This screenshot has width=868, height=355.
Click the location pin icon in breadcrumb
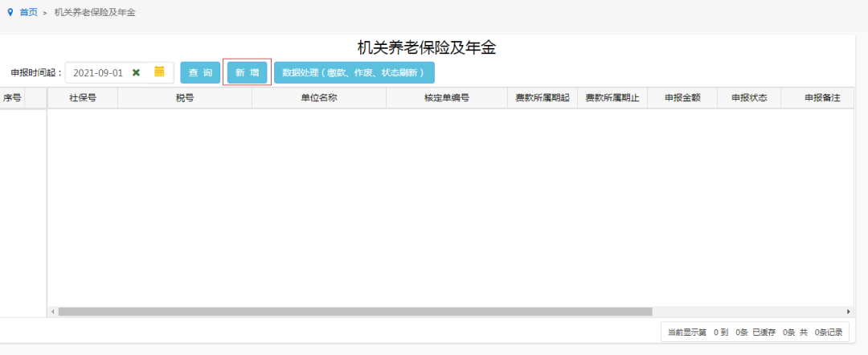pos(10,12)
